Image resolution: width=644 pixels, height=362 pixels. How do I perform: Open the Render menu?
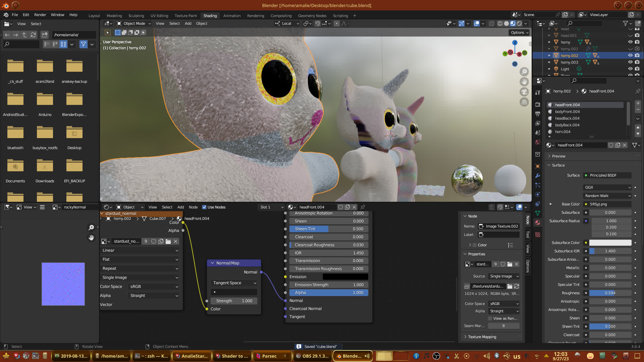[x=40, y=15]
